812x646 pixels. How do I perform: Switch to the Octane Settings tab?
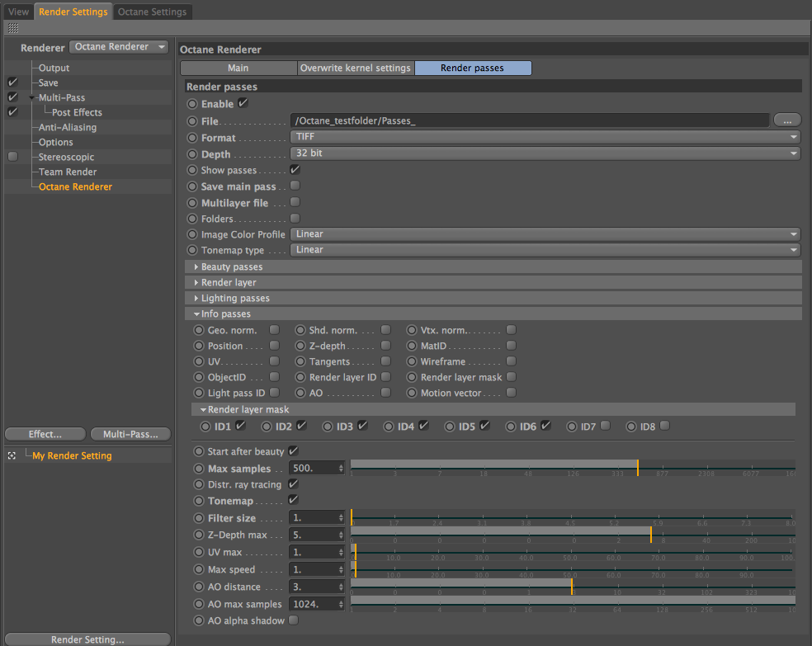[152, 12]
